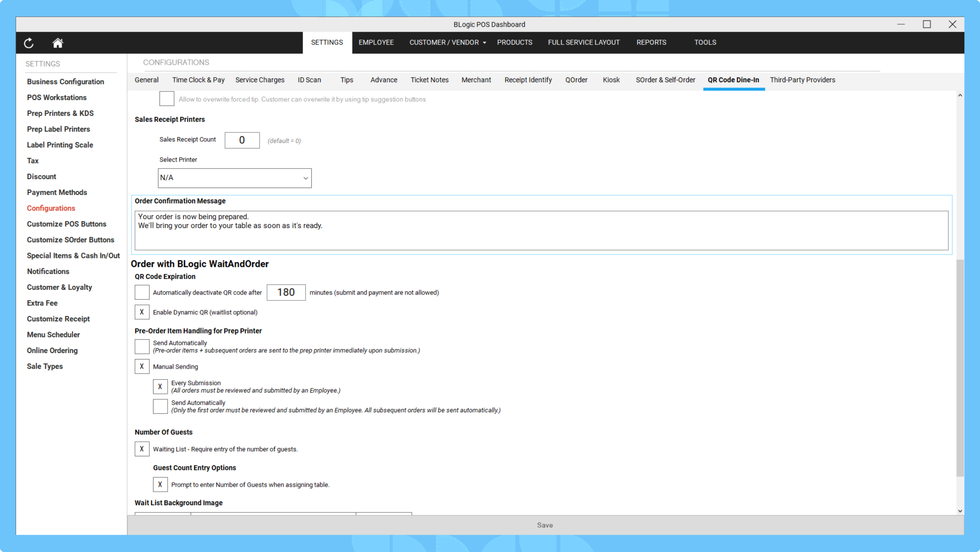Open Customer & Loyalty settings
Viewport: 980px width, 552px height.
click(59, 287)
